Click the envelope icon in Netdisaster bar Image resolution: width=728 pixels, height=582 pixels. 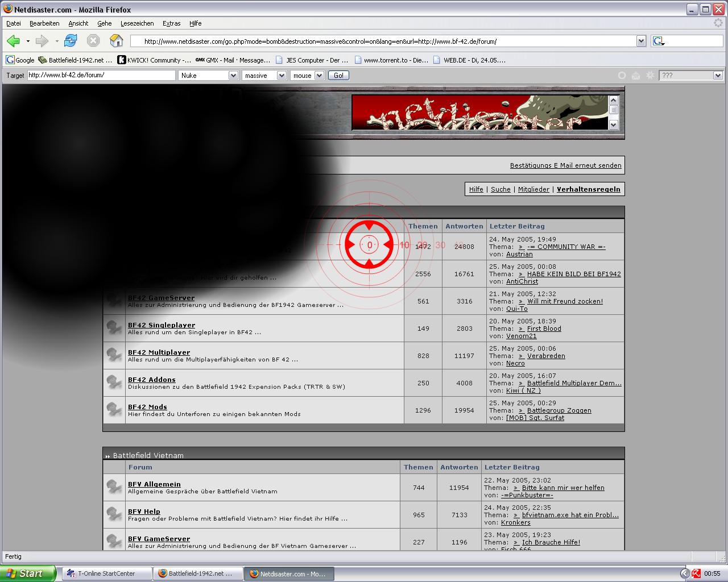pos(636,75)
